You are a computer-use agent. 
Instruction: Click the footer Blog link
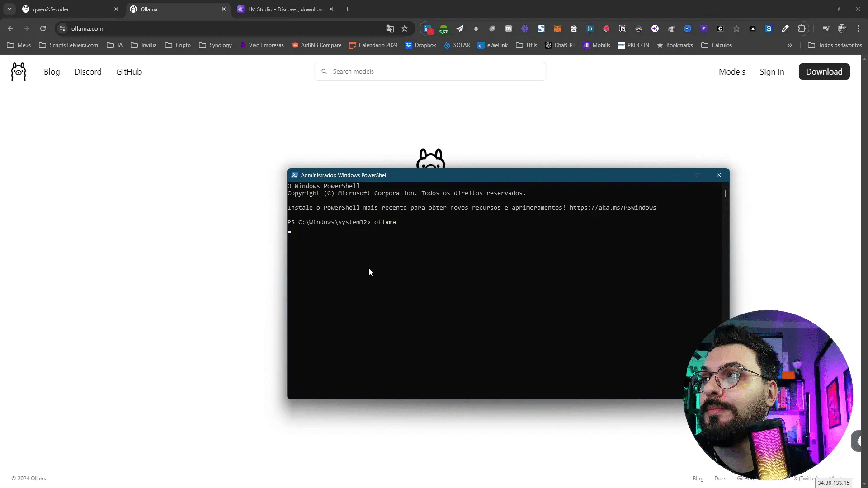point(698,479)
